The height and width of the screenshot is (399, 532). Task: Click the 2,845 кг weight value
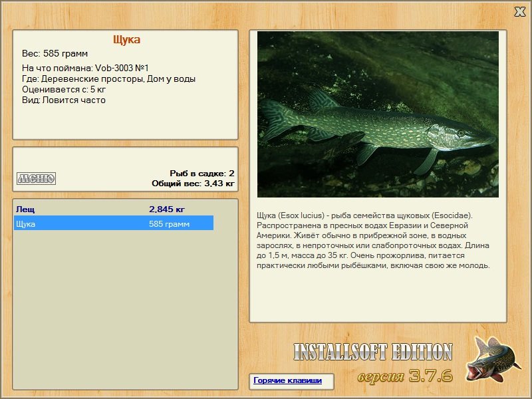coord(167,209)
